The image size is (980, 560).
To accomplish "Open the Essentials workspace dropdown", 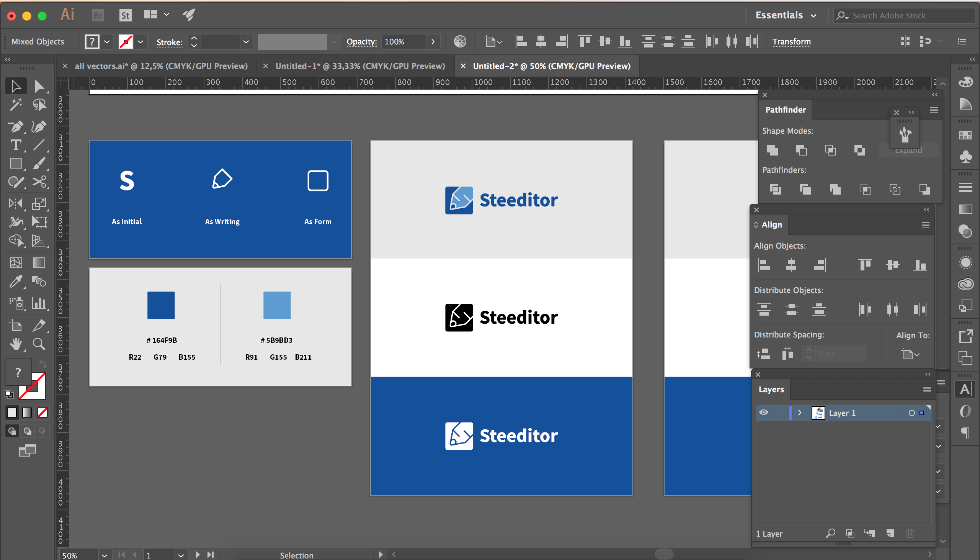I will point(786,15).
